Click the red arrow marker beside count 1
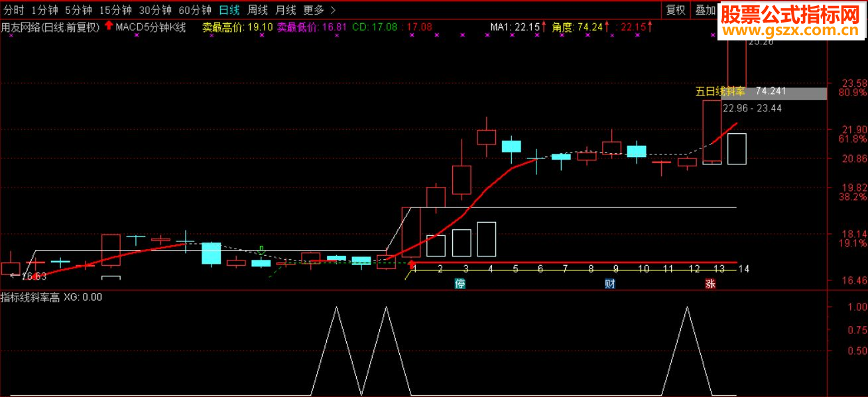Viewport: 868px width, 397px height. coord(410,266)
